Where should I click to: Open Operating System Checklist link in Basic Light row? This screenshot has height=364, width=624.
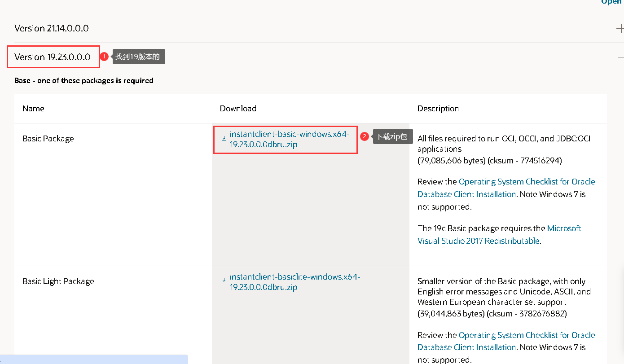[506, 341]
